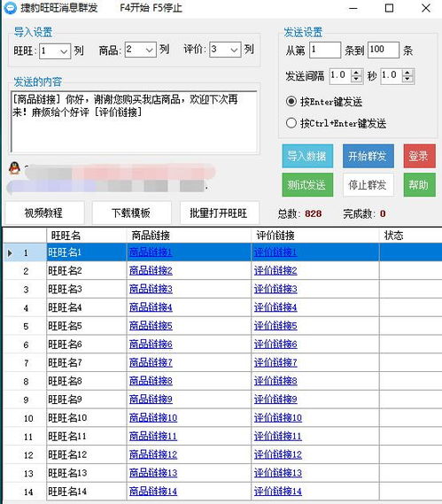The height and width of the screenshot is (504, 442).
Task: Click the 旺旺名 column header
Action: coord(87,236)
